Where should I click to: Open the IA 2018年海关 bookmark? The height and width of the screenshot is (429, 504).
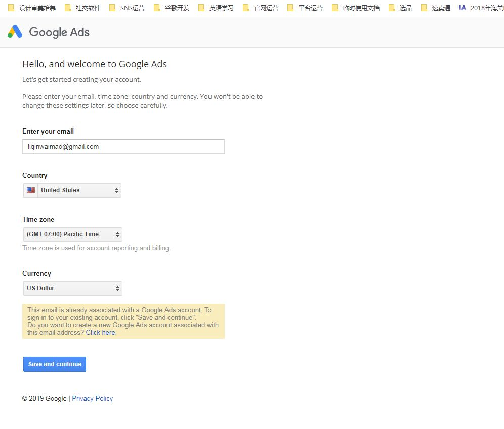coord(481,8)
